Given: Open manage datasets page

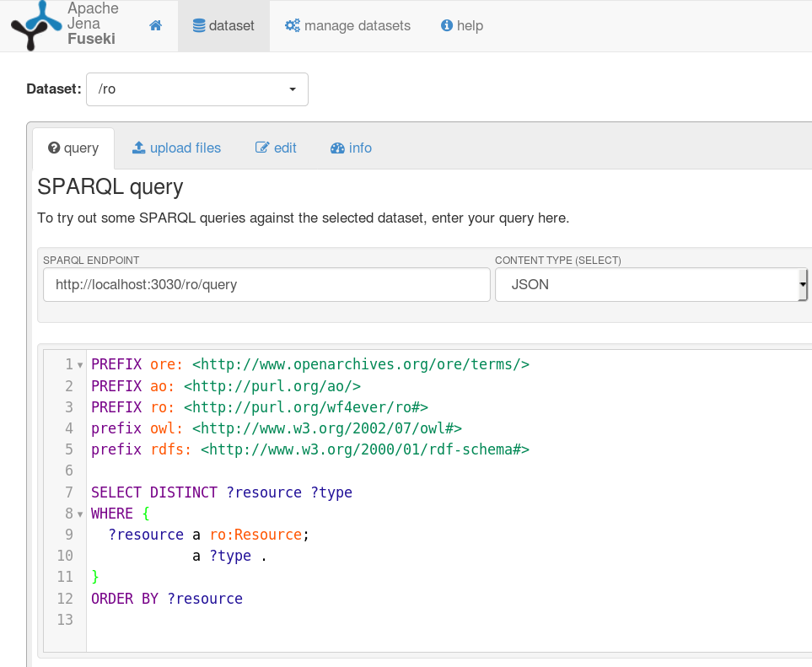Looking at the screenshot, I should [347, 26].
